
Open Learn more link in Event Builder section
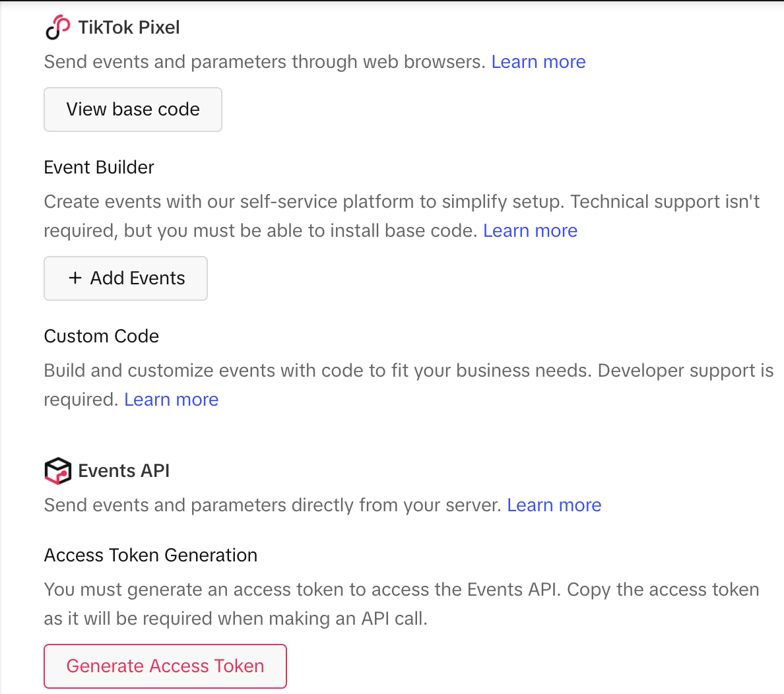coord(530,230)
